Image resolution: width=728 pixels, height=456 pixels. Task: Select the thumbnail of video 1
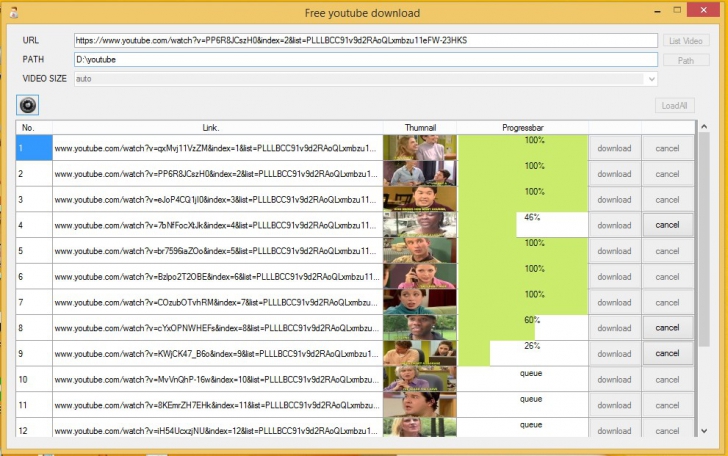tap(420, 148)
